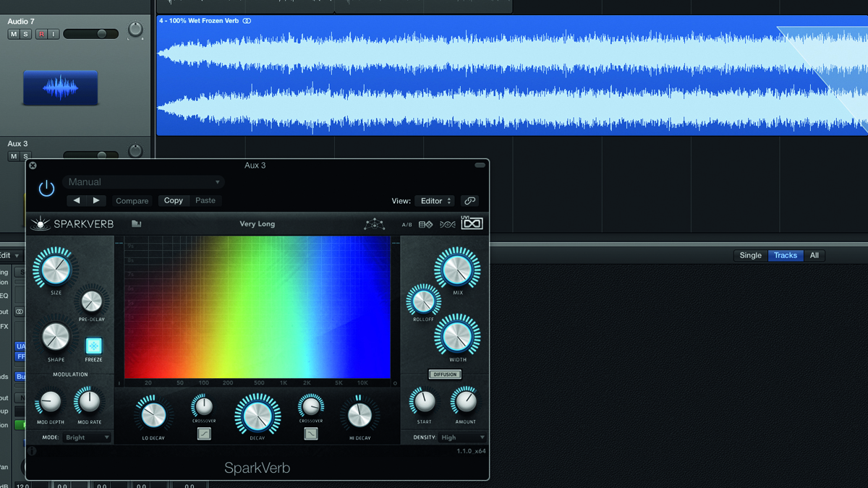Open the Manual preset dropdown
This screenshot has height=488, width=868.
[143, 182]
